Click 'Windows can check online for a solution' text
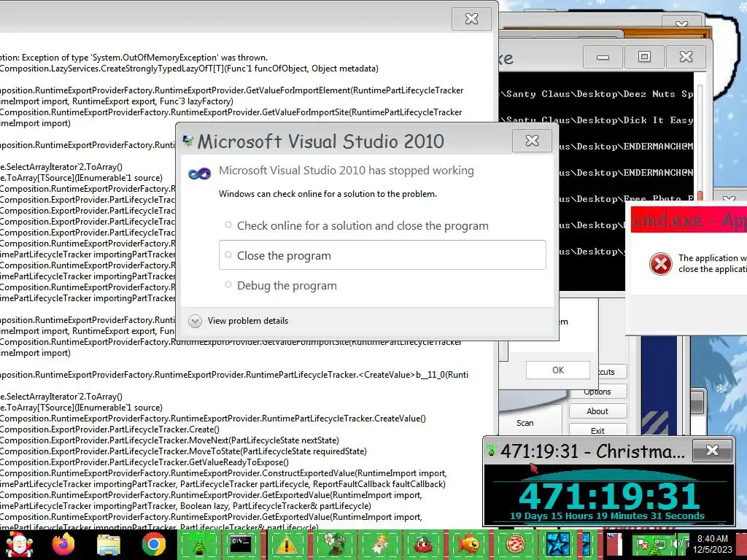This screenshot has height=560, width=747. coord(328,194)
